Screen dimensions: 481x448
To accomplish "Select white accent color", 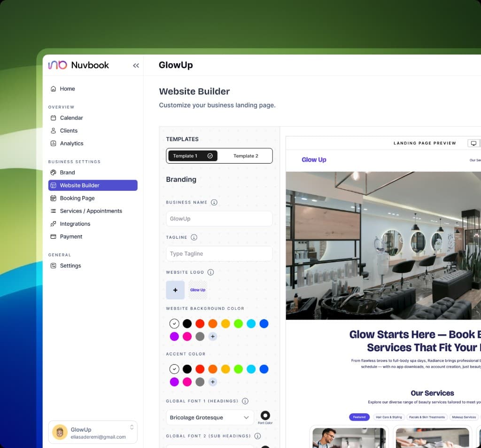I will tap(174, 369).
